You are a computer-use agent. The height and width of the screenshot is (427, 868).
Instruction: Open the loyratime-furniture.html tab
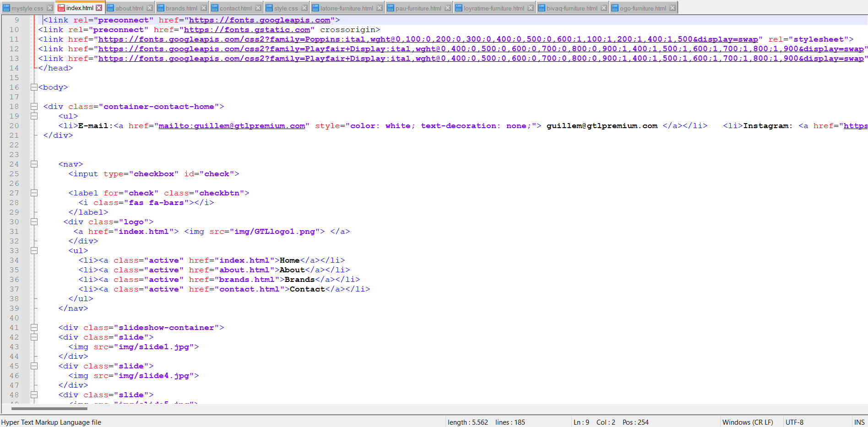[x=494, y=8]
